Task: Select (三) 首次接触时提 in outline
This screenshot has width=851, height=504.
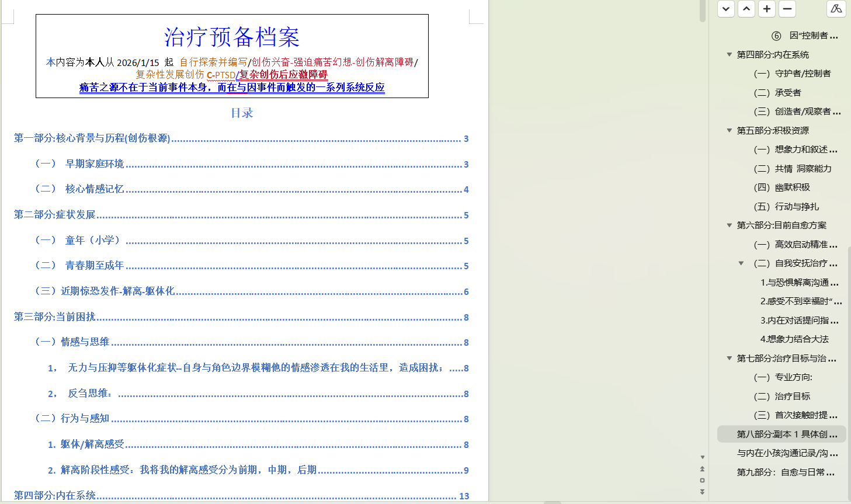Action: 796,415
